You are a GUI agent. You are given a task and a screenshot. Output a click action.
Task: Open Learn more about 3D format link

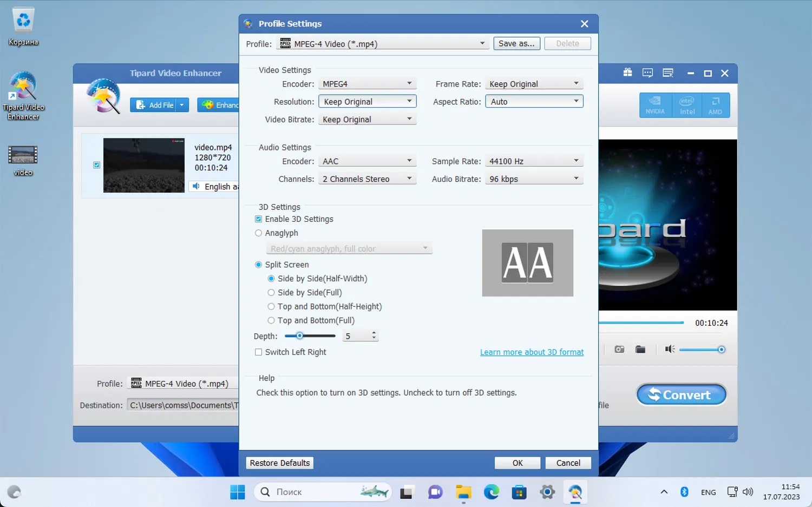tap(532, 352)
